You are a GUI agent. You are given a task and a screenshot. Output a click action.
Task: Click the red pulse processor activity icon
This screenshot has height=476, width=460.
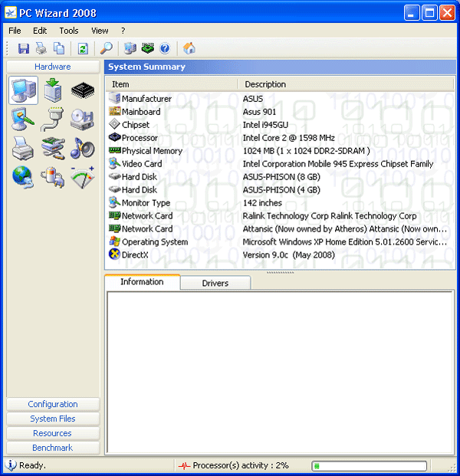tap(184, 465)
